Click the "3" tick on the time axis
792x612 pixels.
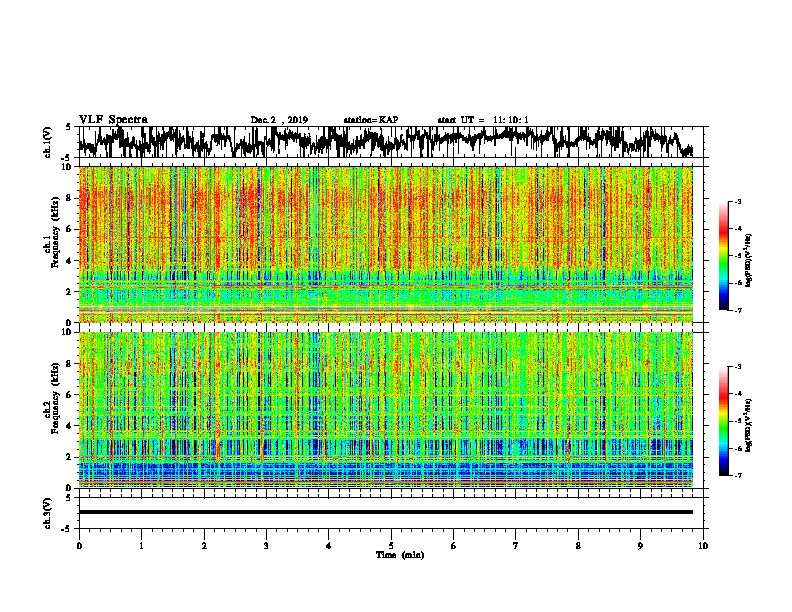[266, 546]
